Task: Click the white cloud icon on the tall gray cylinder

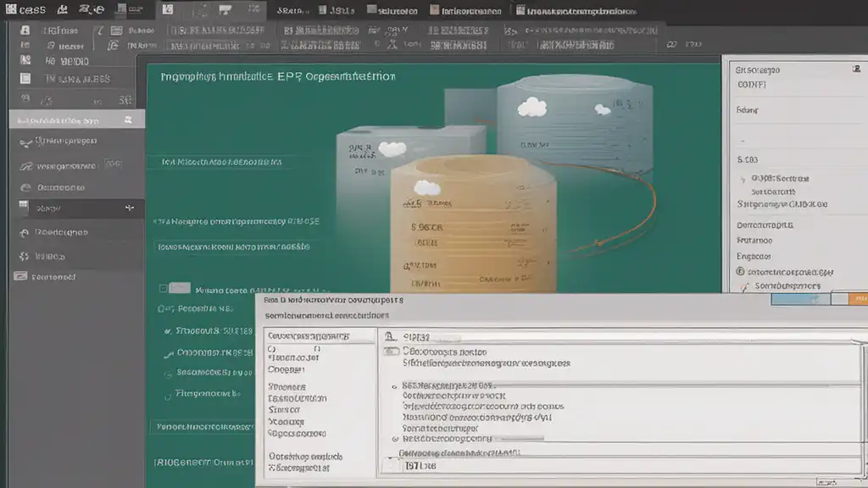Action: tap(531, 106)
